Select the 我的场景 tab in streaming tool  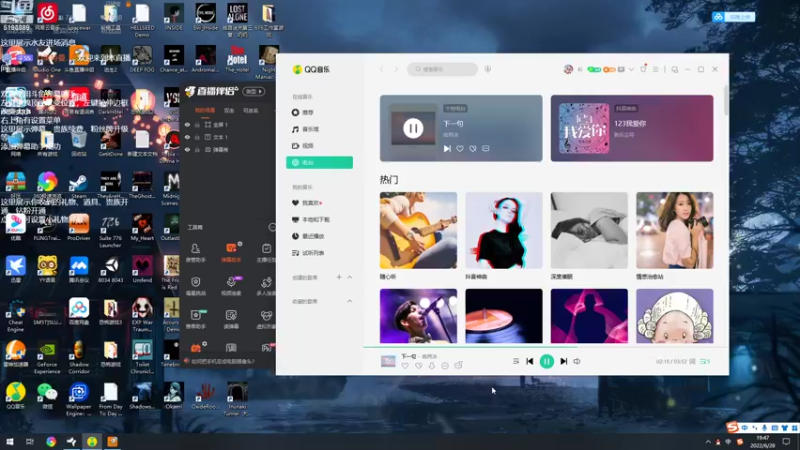tap(205, 110)
